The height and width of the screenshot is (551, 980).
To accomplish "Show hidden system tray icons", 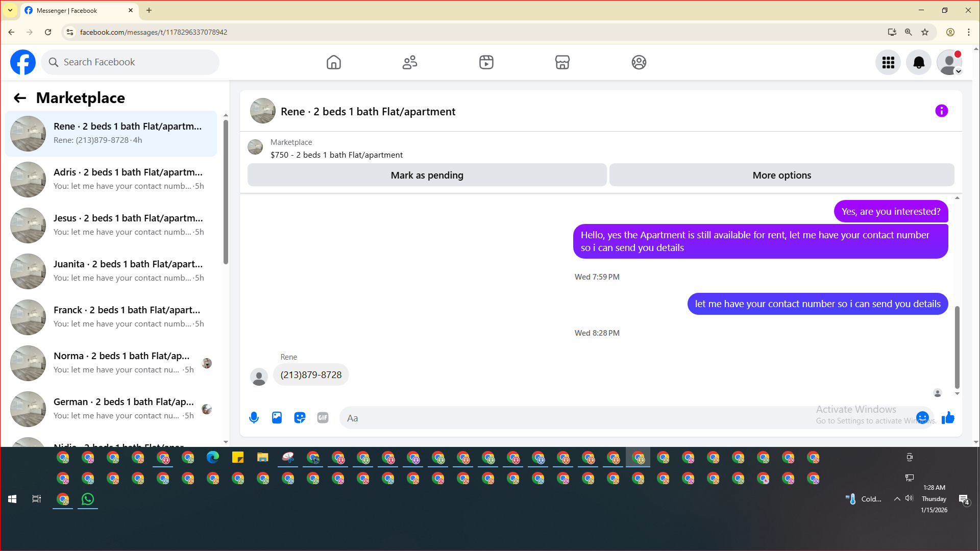I will tap(897, 499).
